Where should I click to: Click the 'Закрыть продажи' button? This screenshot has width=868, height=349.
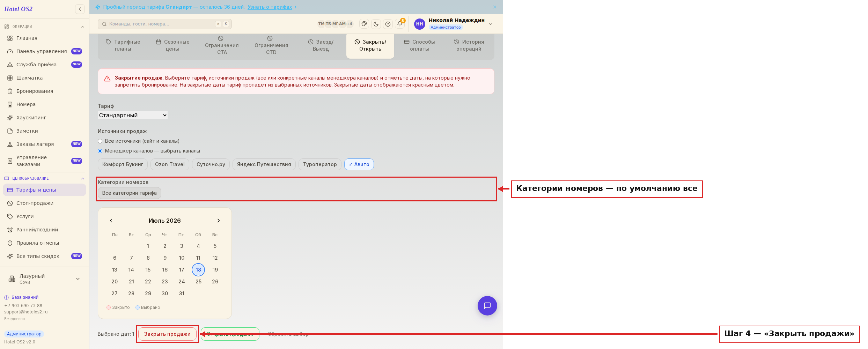[x=167, y=334]
